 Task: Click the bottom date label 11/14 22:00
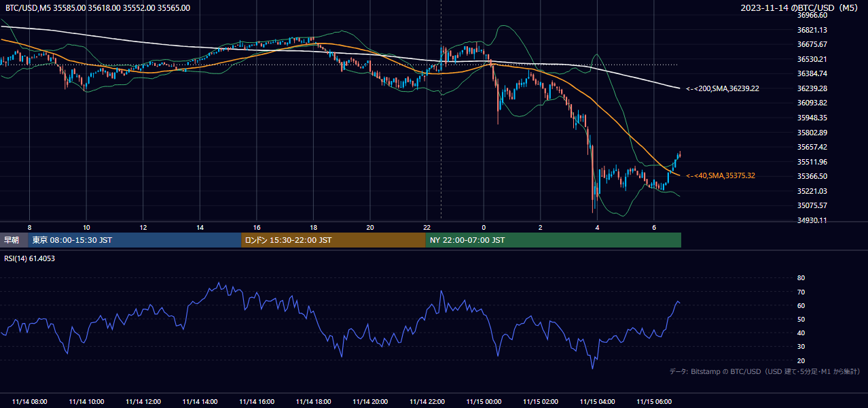pyautogui.click(x=427, y=402)
